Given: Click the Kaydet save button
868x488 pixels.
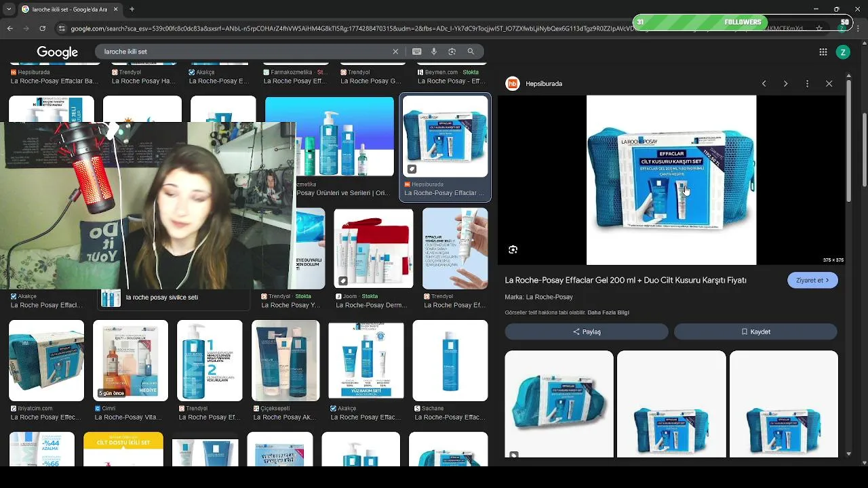Looking at the screenshot, I should tap(755, 331).
